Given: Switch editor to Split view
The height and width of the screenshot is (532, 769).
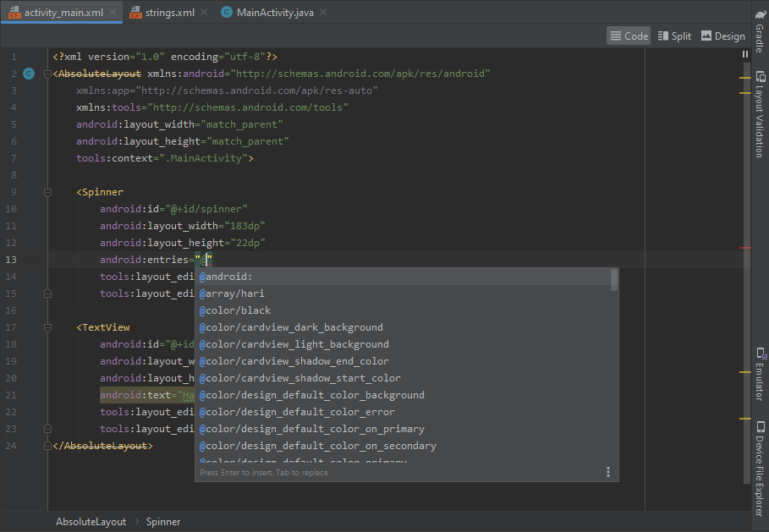Looking at the screenshot, I should click(x=674, y=36).
